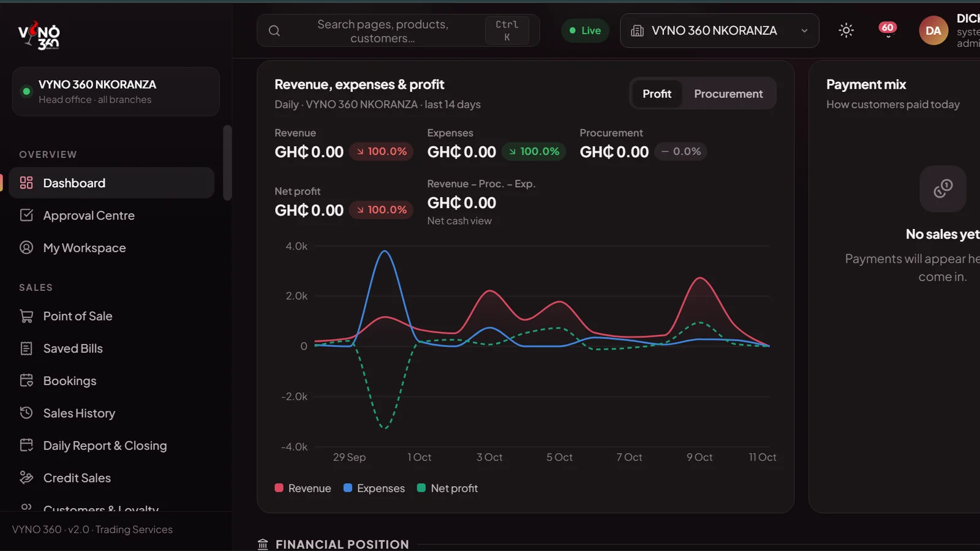The width and height of the screenshot is (980, 551).
Task: Click the building icon in branch selector
Action: pyautogui.click(x=637, y=31)
